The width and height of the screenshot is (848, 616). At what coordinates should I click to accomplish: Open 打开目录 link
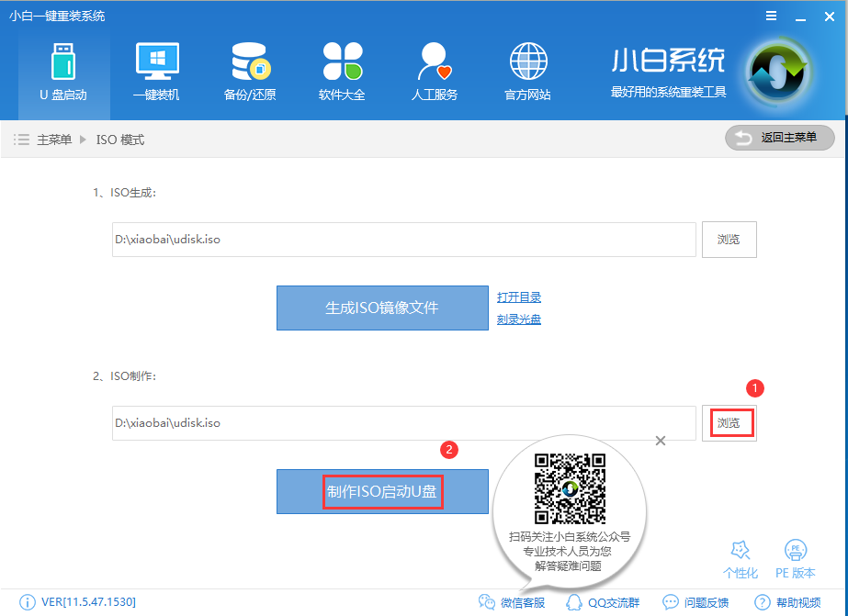click(519, 297)
